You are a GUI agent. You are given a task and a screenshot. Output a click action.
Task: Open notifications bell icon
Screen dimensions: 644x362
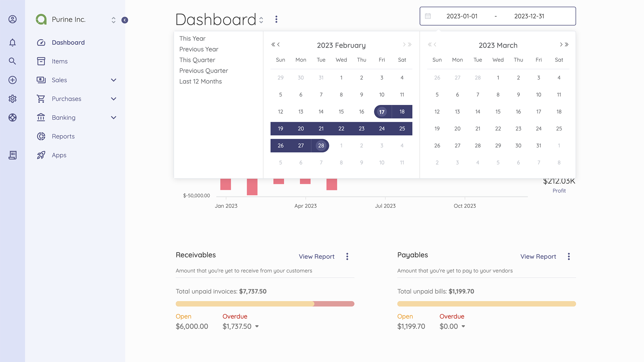12,43
